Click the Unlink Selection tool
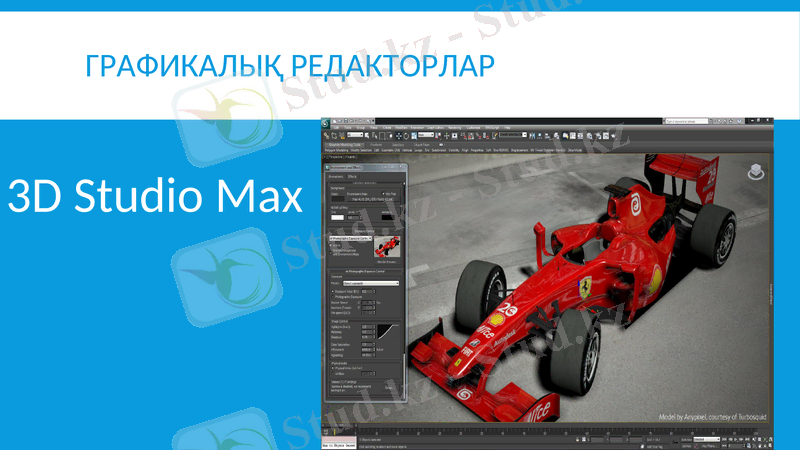Image resolution: width=800 pixels, height=450 pixels. coord(334,136)
